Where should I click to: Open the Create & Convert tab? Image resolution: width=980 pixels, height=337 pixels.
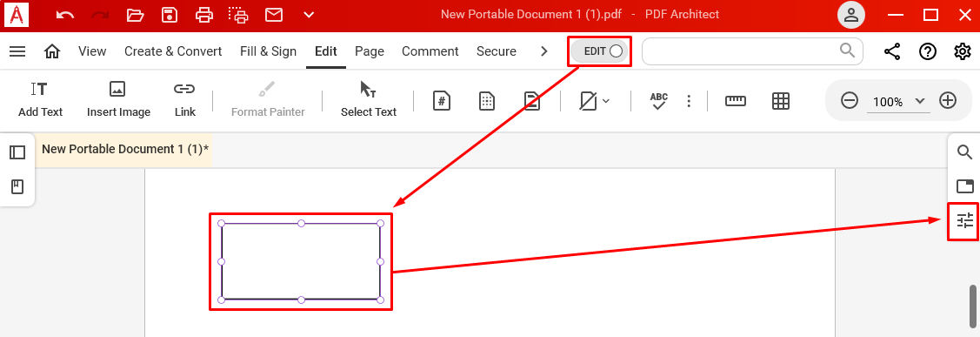tap(173, 51)
